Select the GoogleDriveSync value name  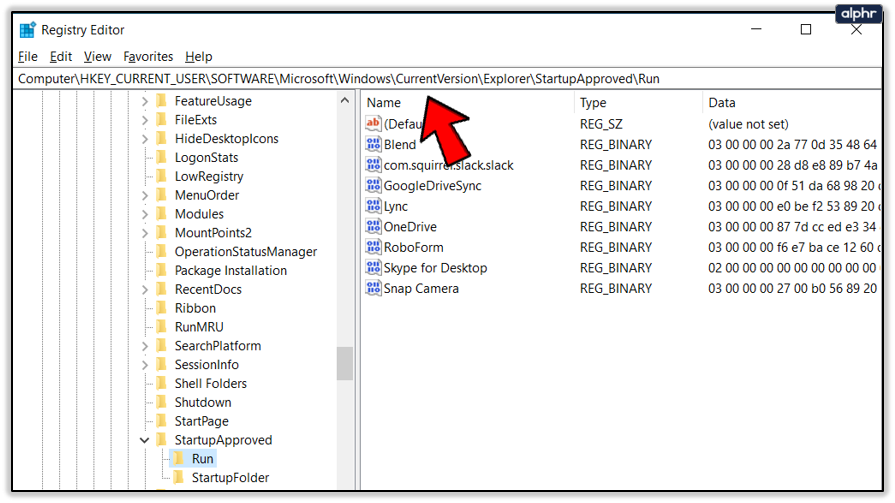click(432, 186)
